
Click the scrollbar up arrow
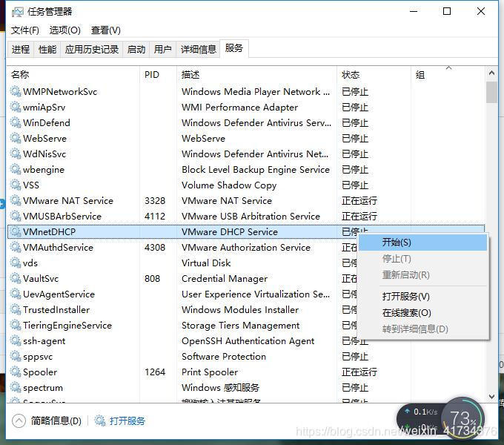491,73
